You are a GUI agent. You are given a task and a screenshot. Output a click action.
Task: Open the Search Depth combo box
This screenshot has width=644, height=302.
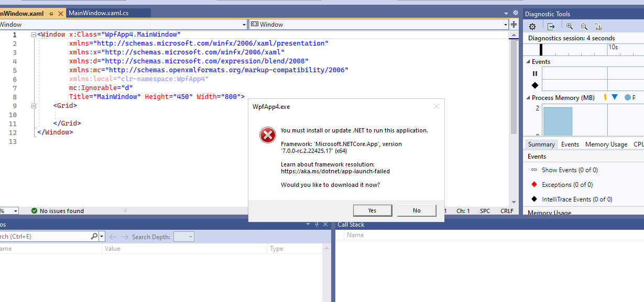tap(184, 237)
